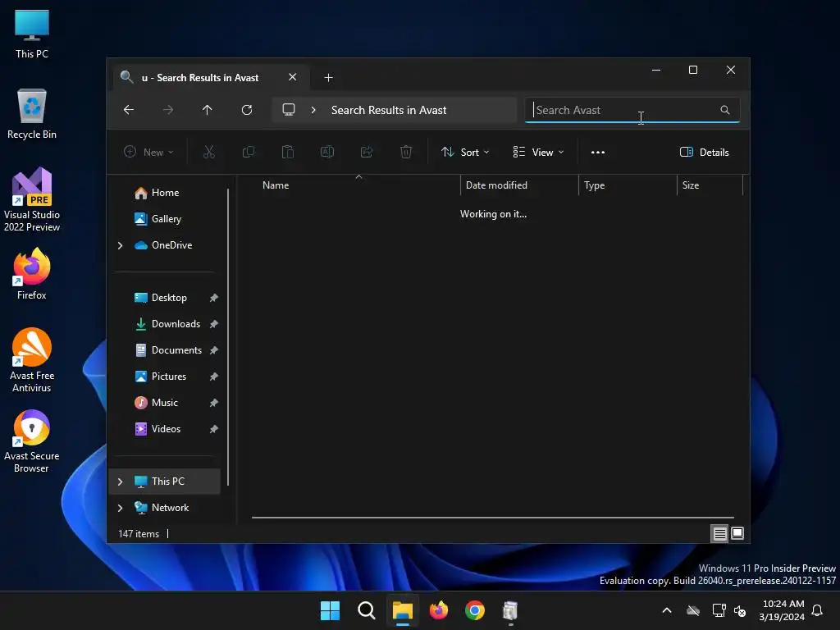Click the Paste clipboard icon

288,152
